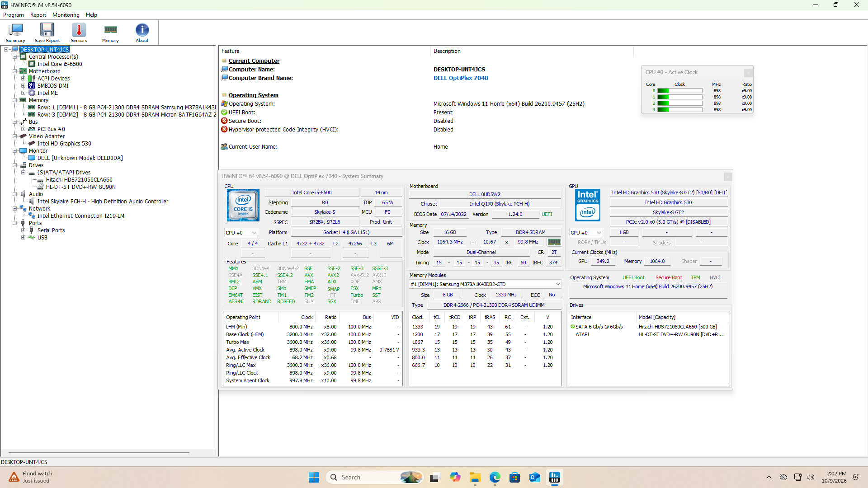Expand the ACPI Devices tree node
This screenshot has width=868, height=488.
pyautogui.click(x=24, y=79)
